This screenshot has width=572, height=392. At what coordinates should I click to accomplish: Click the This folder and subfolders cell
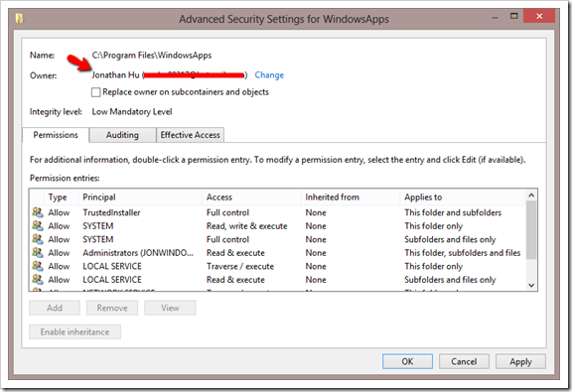tap(453, 212)
